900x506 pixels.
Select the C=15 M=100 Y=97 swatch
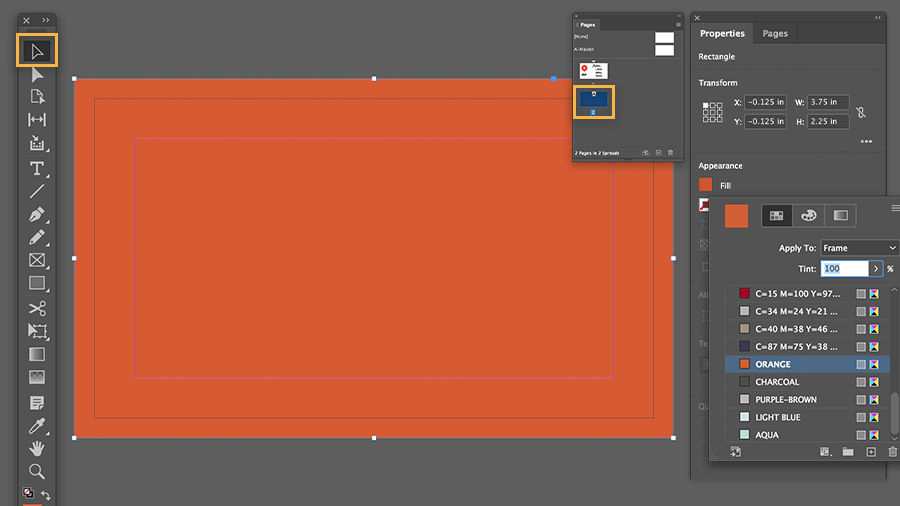[x=808, y=294]
